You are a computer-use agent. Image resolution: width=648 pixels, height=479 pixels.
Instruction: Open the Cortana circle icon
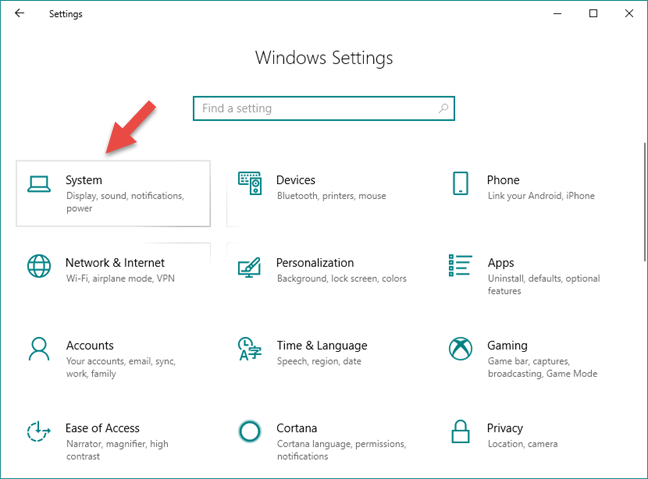click(x=250, y=431)
